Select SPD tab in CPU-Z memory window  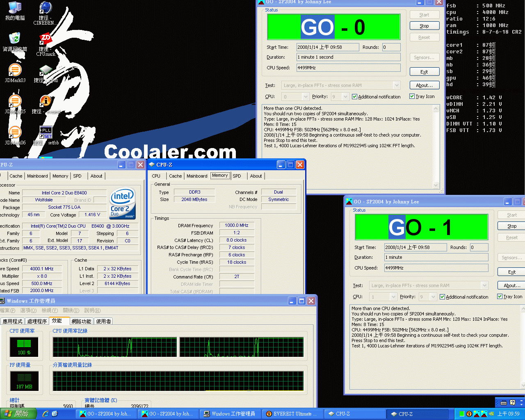[237, 176]
